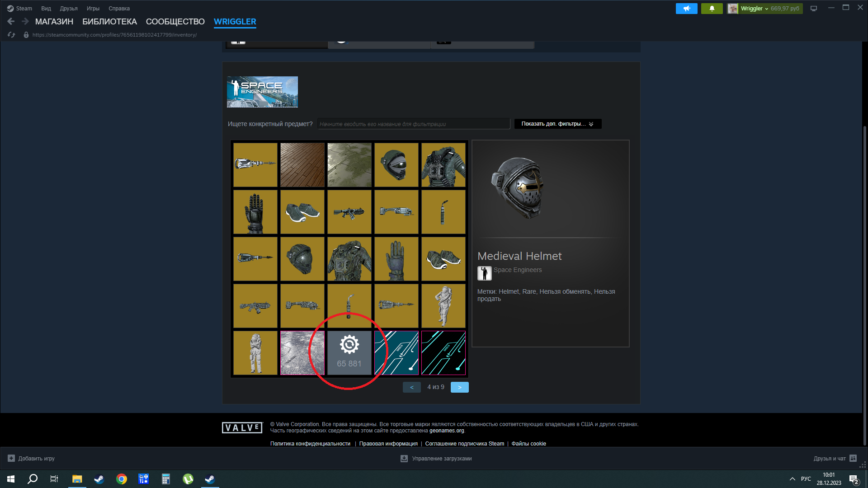Image resolution: width=868 pixels, height=488 pixels.
Task: Click the item name filter field
Action: pyautogui.click(x=413, y=124)
